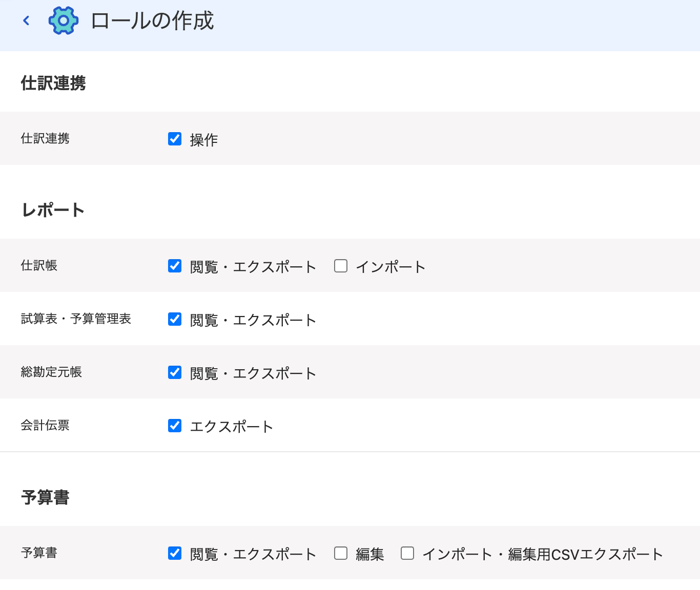Click the 仕訳帳 row label
The image size is (700, 590).
39,265
